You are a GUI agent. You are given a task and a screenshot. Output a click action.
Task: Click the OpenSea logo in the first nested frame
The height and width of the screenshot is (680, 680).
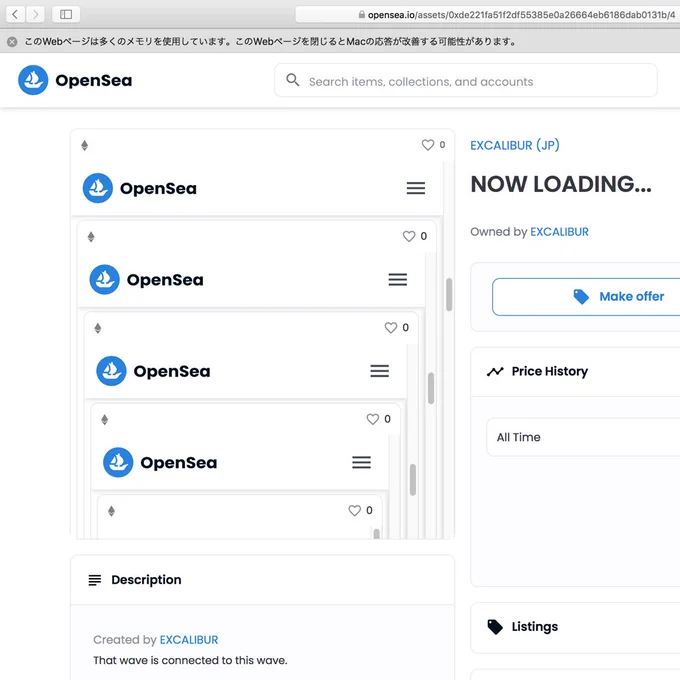(x=140, y=188)
